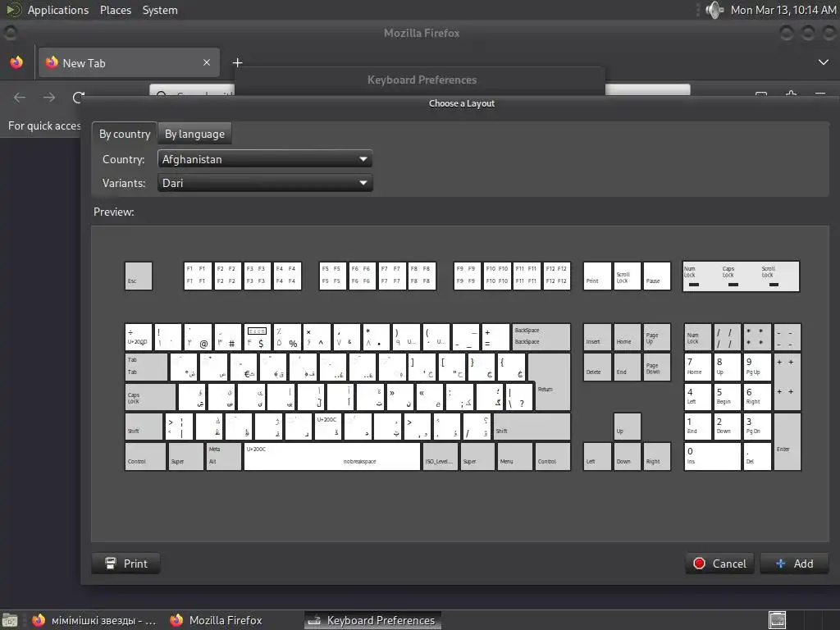The height and width of the screenshot is (630, 840).
Task: Click Firefox reload button
Action: pyautogui.click(x=78, y=98)
